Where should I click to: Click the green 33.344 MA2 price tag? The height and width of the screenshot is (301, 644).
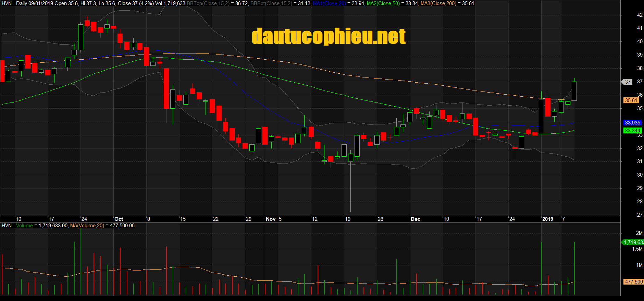(x=632, y=131)
